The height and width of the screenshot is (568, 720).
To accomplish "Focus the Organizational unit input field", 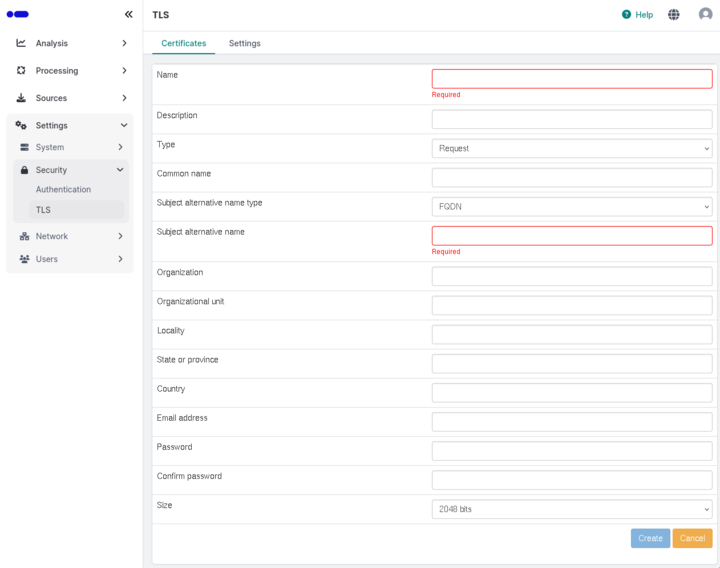I will [x=572, y=305].
